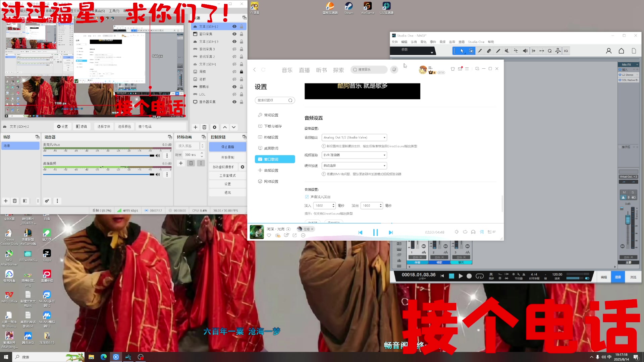Show the LOL source in OBS

click(234, 94)
